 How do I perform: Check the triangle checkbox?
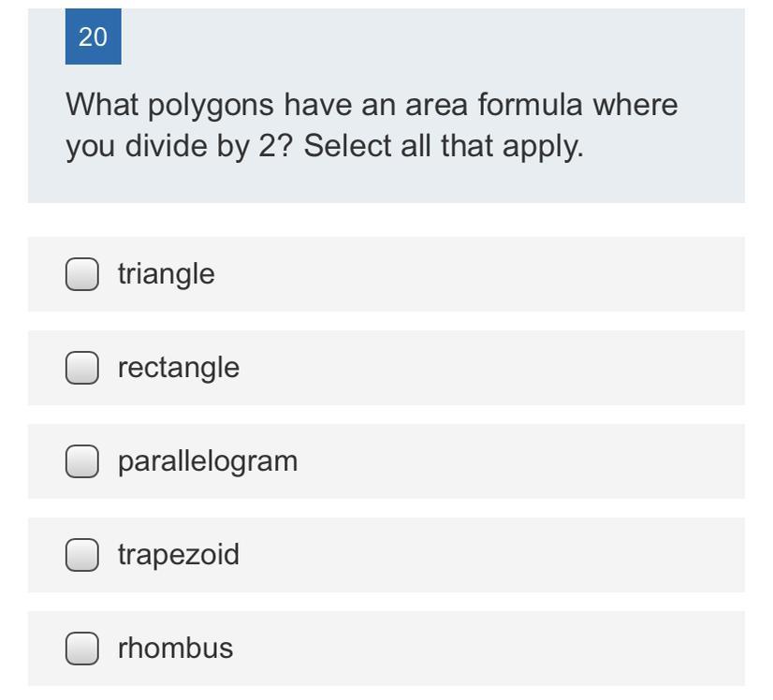coord(82,274)
